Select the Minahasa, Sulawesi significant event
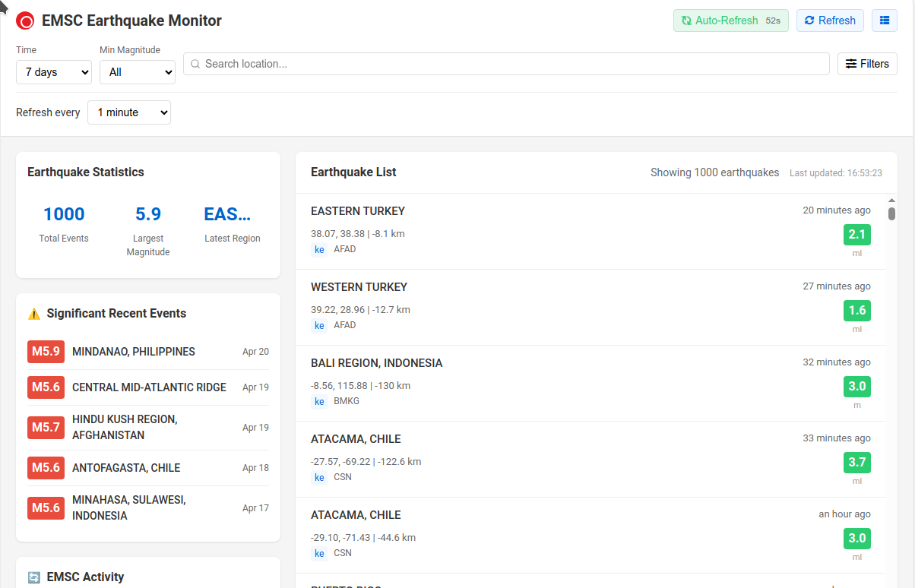915x588 pixels. coord(129,507)
